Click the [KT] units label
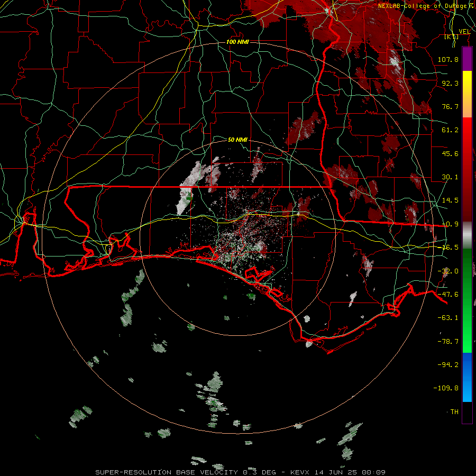This screenshot has height=476, width=476. tap(451, 36)
